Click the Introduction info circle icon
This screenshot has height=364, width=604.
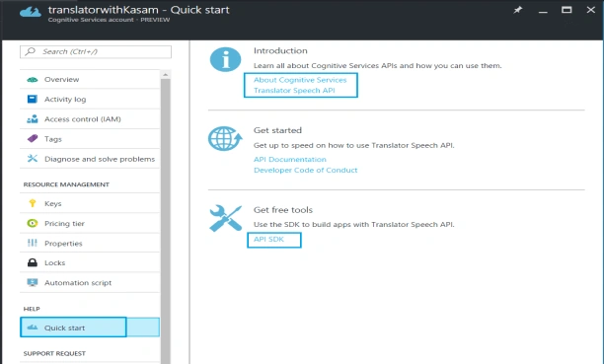(225, 60)
